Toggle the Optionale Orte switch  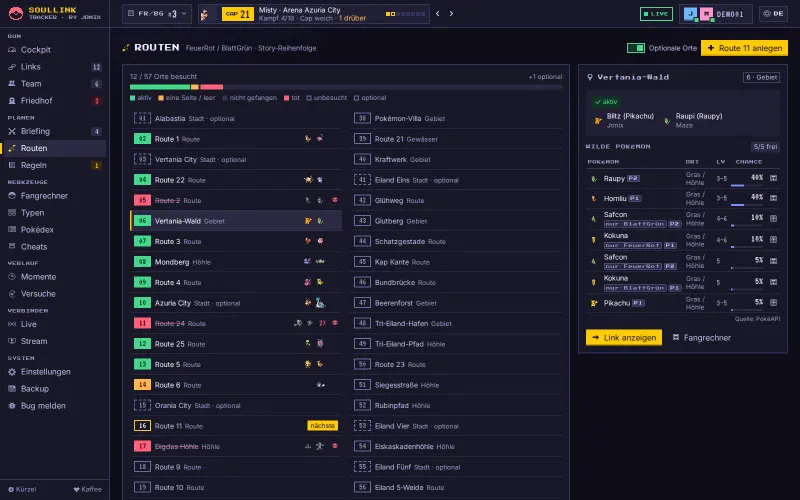636,48
